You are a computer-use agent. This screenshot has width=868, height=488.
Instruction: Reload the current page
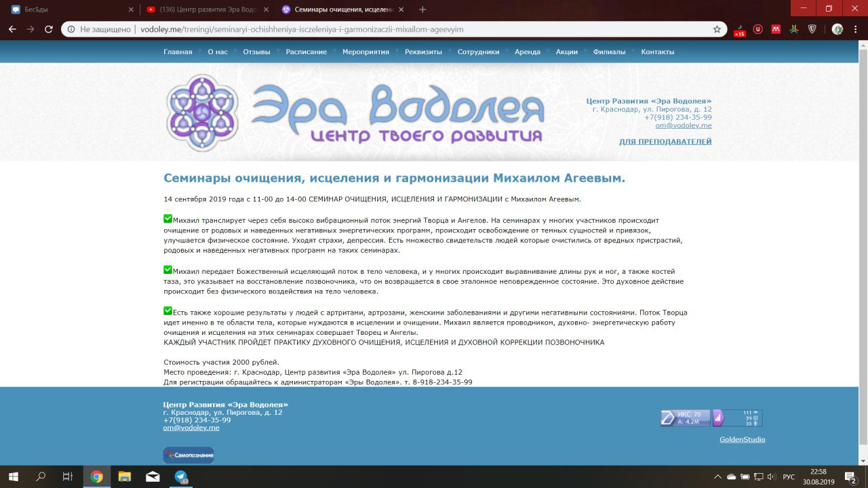pos(48,29)
